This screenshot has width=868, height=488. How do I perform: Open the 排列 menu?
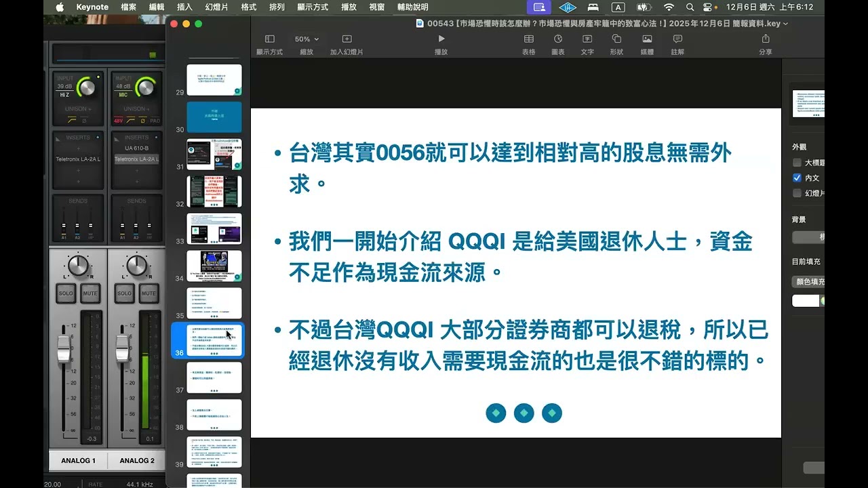[x=277, y=7]
